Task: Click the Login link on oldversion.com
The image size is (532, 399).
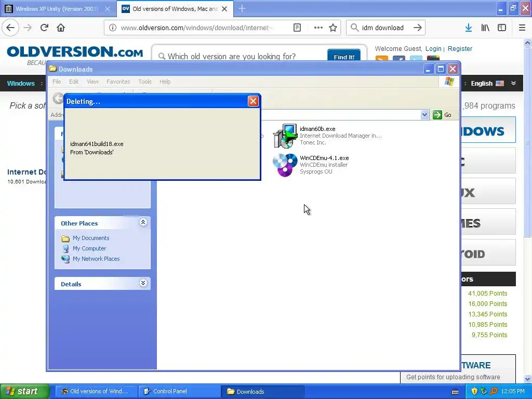Action: (x=433, y=49)
